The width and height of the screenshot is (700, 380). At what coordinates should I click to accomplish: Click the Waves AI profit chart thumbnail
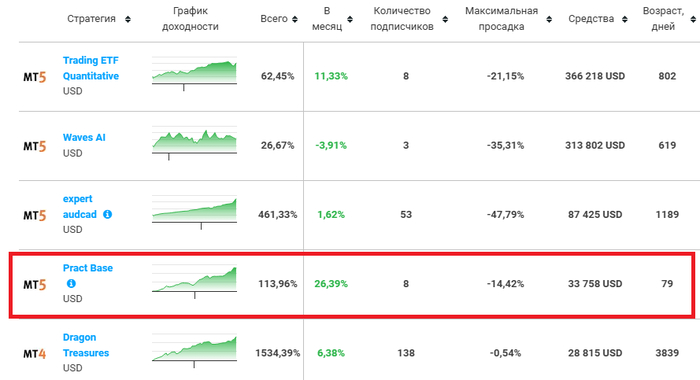click(194, 144)
